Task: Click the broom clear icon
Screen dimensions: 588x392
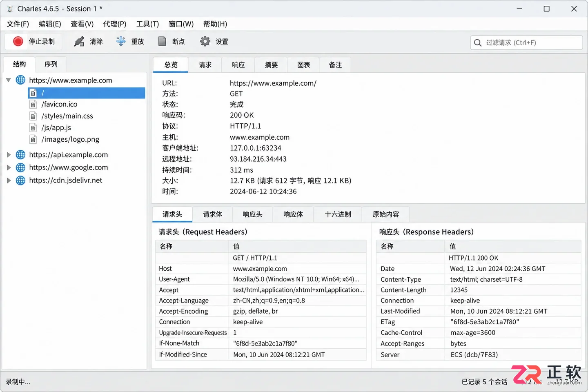Action: (79, 41)
